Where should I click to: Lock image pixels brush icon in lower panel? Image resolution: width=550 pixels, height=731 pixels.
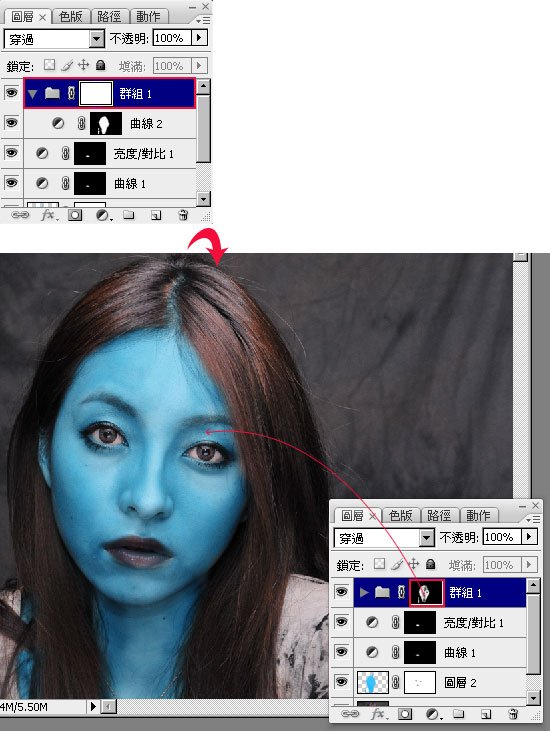click(x=397, y=565)
